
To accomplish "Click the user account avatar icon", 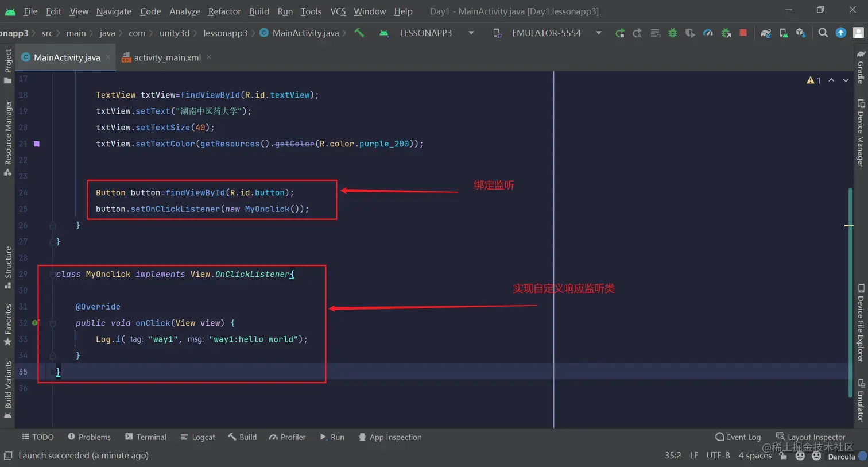I will click(x=859, y=33).
